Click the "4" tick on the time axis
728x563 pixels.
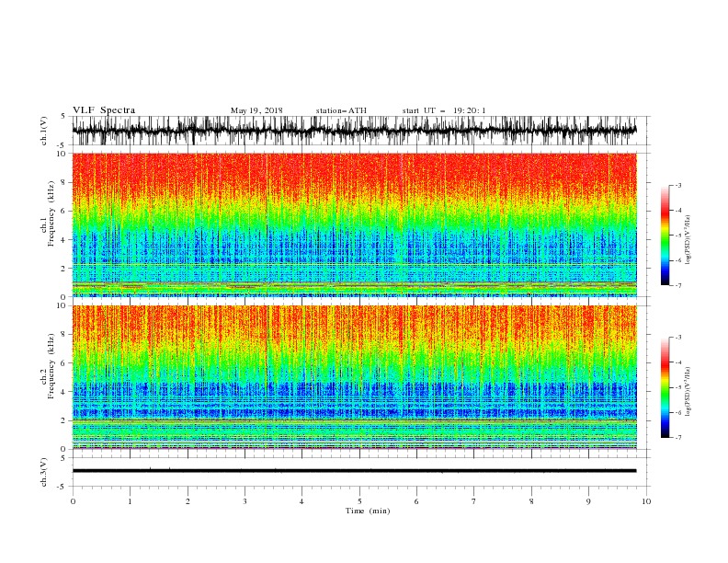pos(301,501)
